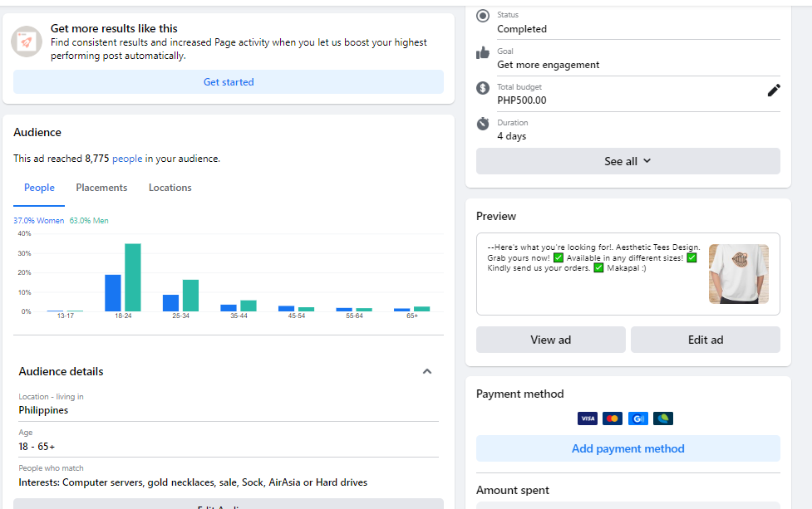This screenshot has height=509, width=812.
Task: Click Add payment method
Action: click(627, 448)
